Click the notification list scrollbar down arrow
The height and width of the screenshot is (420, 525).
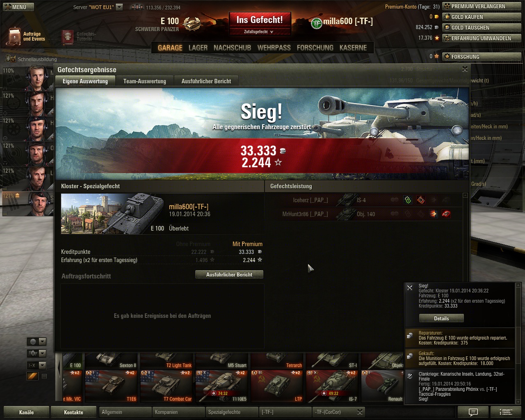(518, 402)
